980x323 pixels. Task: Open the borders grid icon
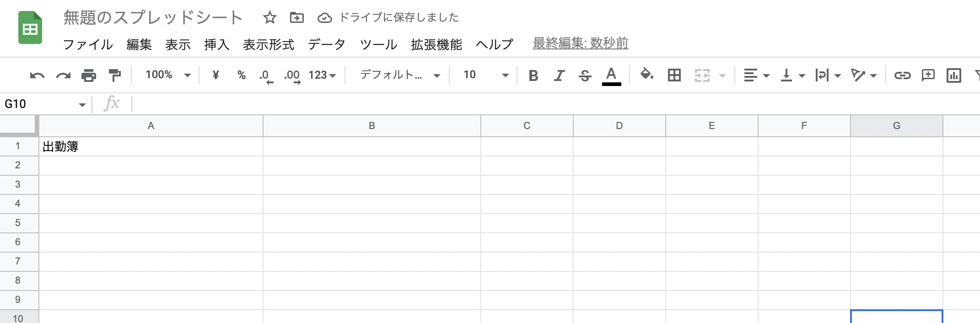(674, 75)
